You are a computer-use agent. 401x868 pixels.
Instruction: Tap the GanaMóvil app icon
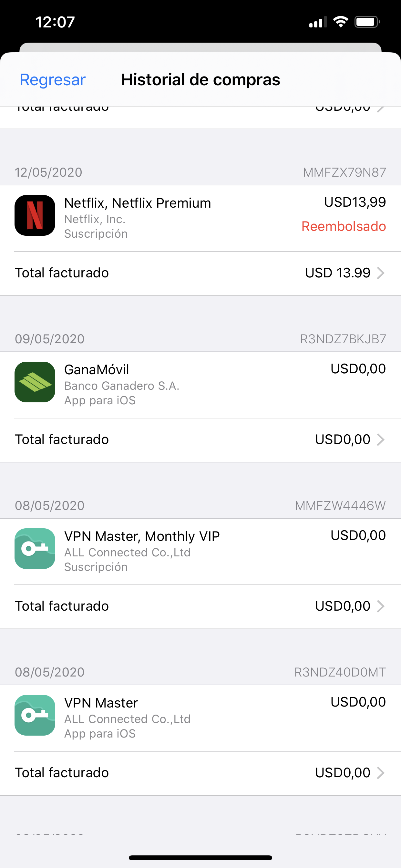[x=35, y=382]
